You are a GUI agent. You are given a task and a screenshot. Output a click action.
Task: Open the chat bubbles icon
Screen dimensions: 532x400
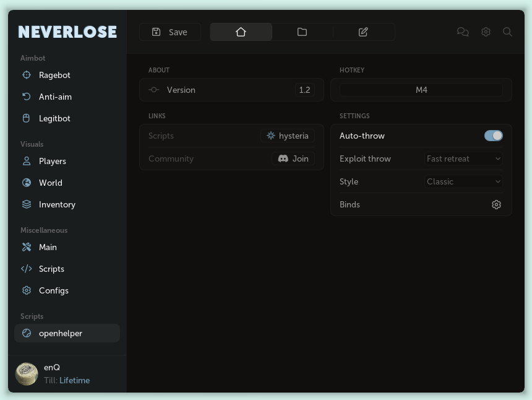(463, 32)
